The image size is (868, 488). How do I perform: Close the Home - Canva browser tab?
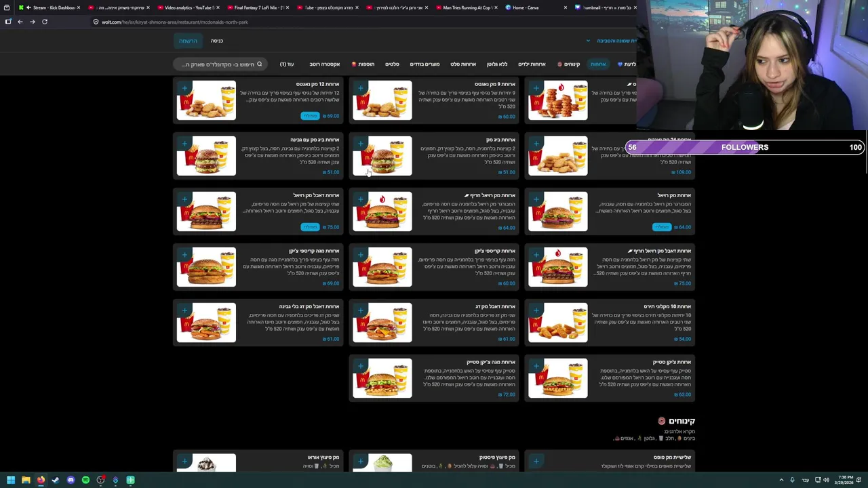[x=565, y=7]
